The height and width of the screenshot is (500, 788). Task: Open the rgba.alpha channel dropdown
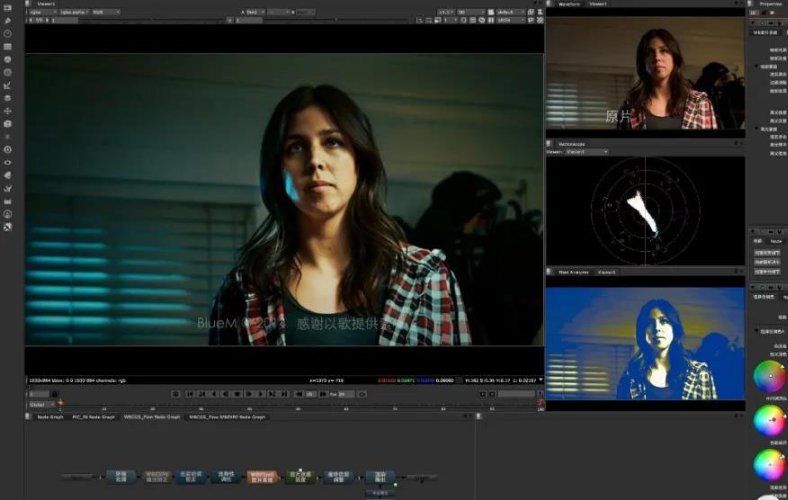pyautogui.click(x=74, y=12)
